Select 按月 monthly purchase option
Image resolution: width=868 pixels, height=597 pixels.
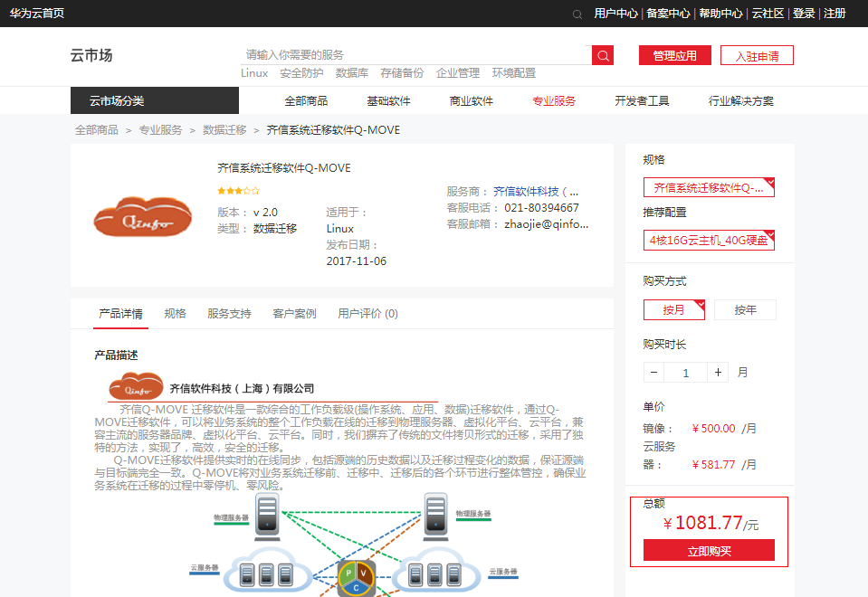tap(674, 310)
